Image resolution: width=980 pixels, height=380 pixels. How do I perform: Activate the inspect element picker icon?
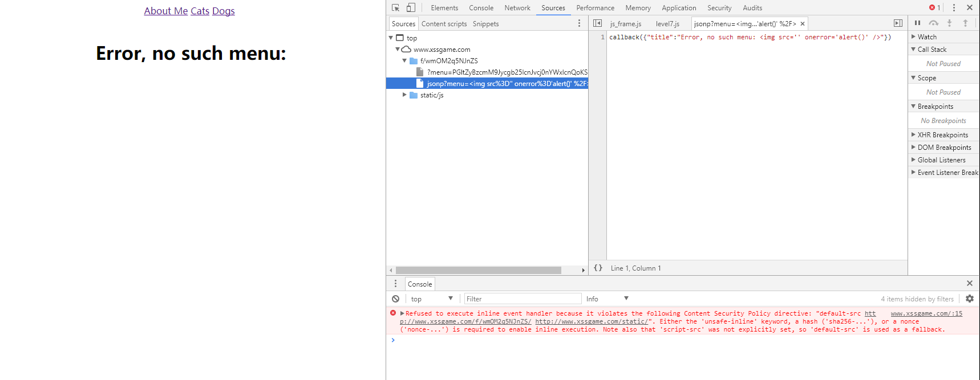tap(395, 8)
